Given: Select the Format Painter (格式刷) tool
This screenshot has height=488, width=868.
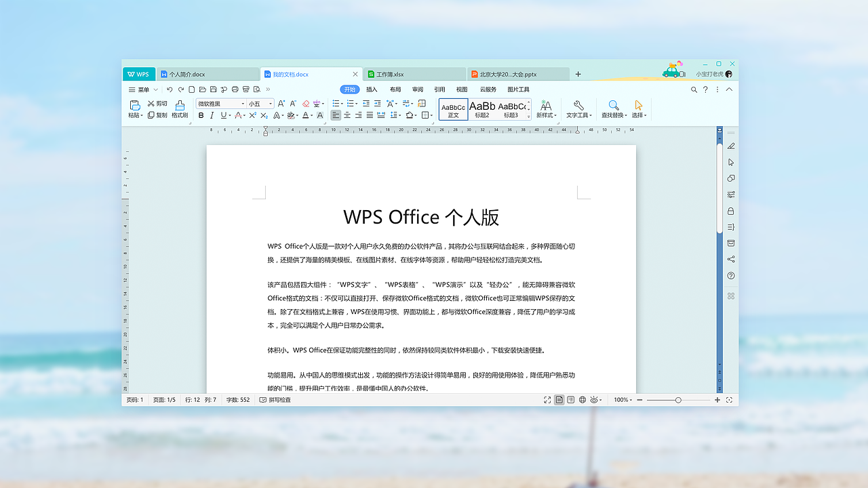Looking at the screenshot, I should (x=180, y=109).
